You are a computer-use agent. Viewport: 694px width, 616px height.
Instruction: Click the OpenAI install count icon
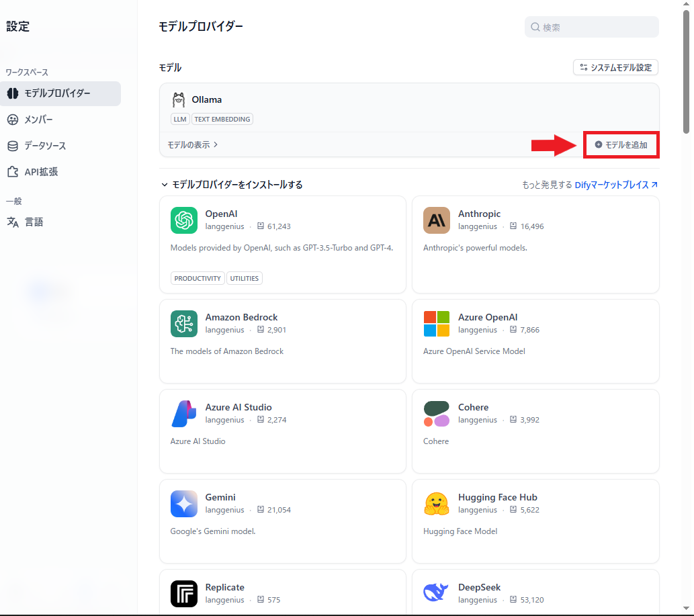pyautogui.click(x=261, y=226)
